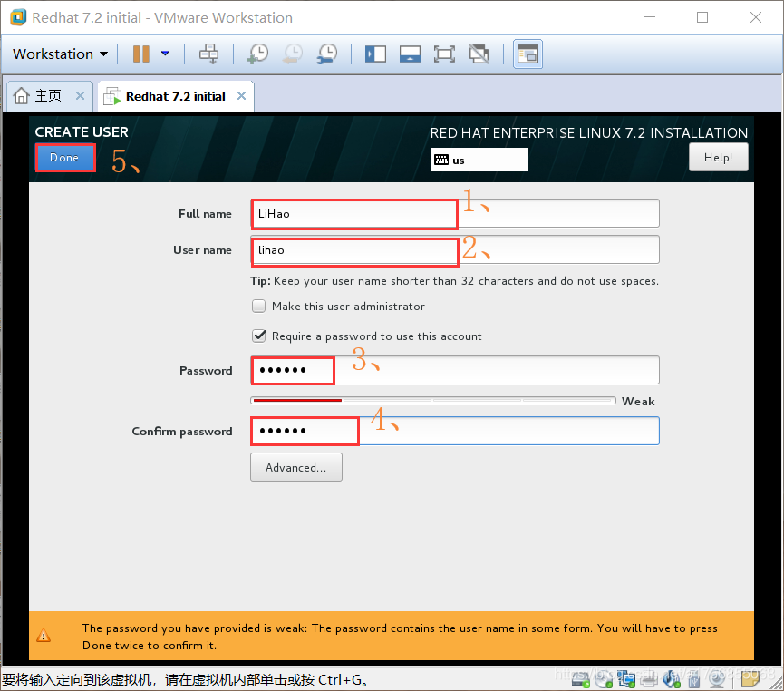The image size is (784, 691).
Task: Close the Redhat 7.2 initial tab
Action: (241, 95)
